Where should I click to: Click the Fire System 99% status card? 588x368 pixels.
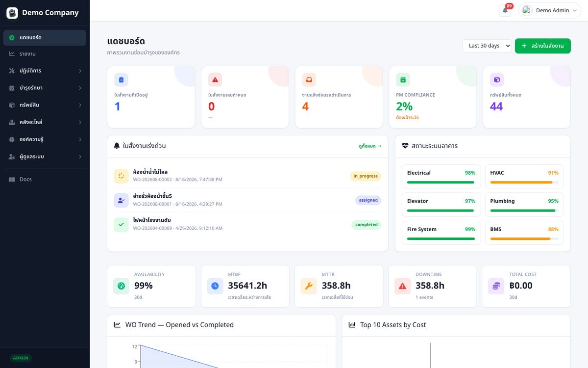pos(441,233)
